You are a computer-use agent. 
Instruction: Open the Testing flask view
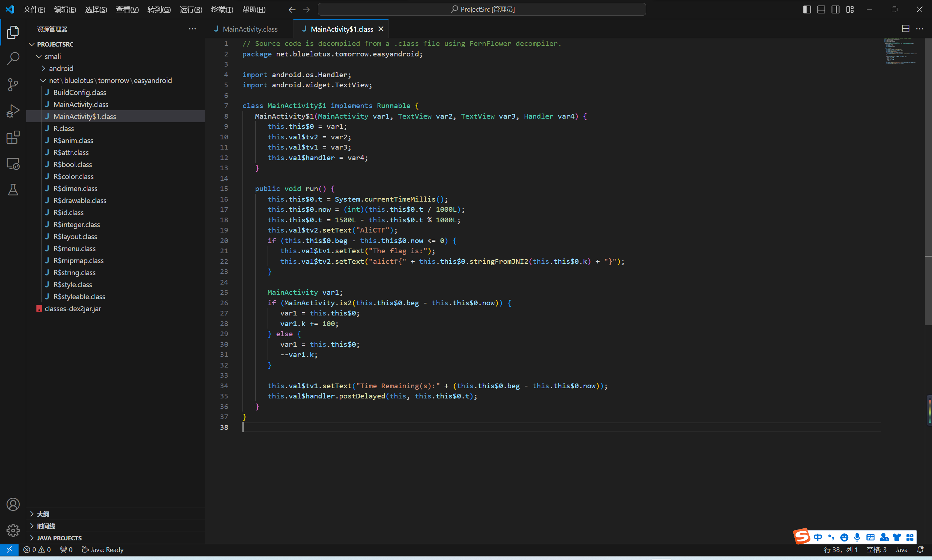click(x=13, y=190)
